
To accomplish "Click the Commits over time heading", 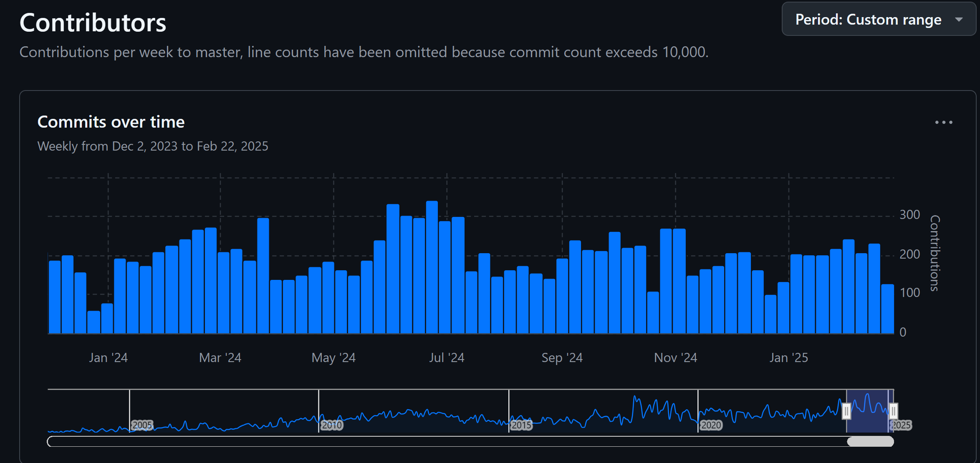I will [111, 122].
